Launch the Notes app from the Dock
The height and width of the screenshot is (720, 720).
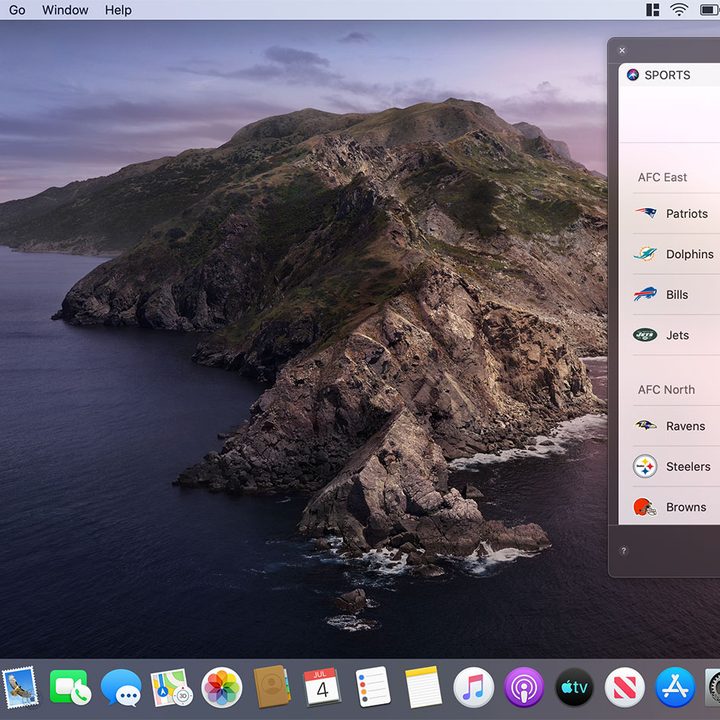pos(423,687)
